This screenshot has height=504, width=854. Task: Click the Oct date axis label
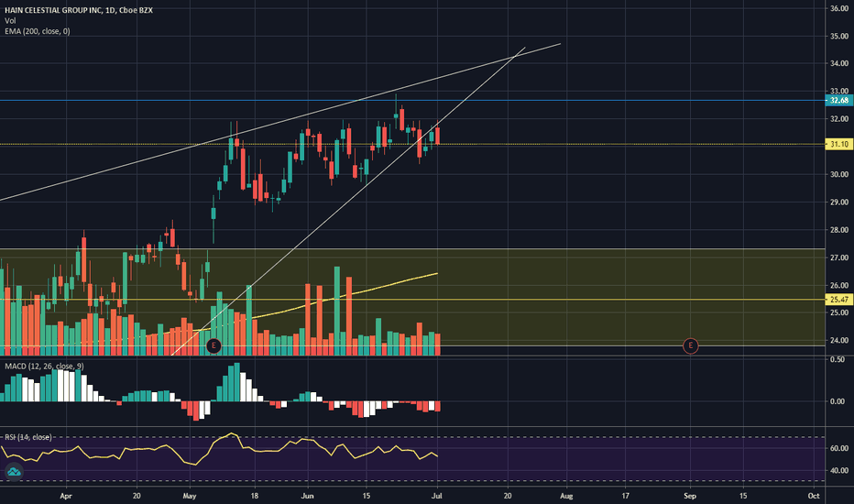click(814, 496)
